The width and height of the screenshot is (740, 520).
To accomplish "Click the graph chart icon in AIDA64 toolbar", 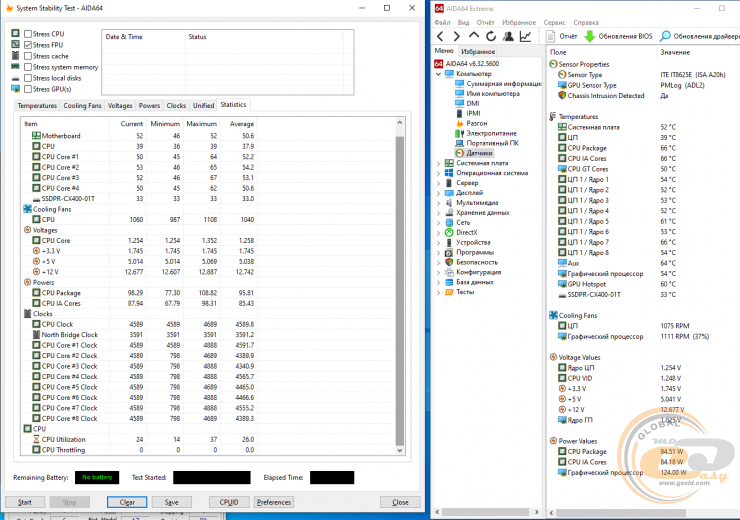I will [525, 36].
